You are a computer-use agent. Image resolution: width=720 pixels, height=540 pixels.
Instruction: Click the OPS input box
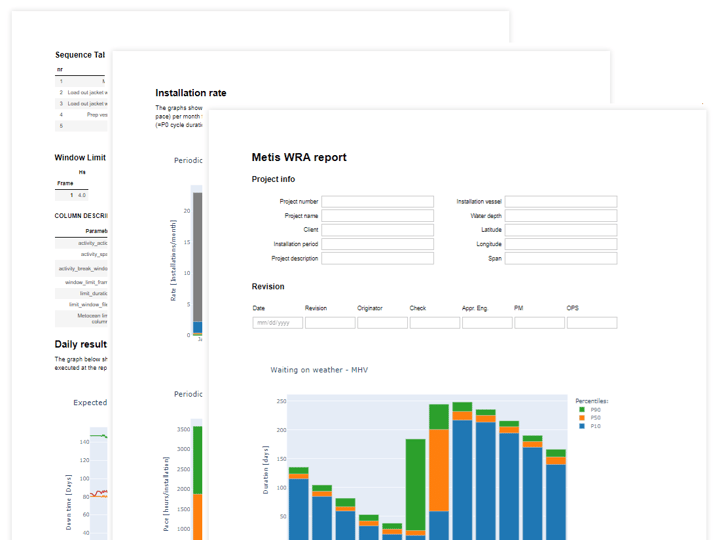point(592,323)
